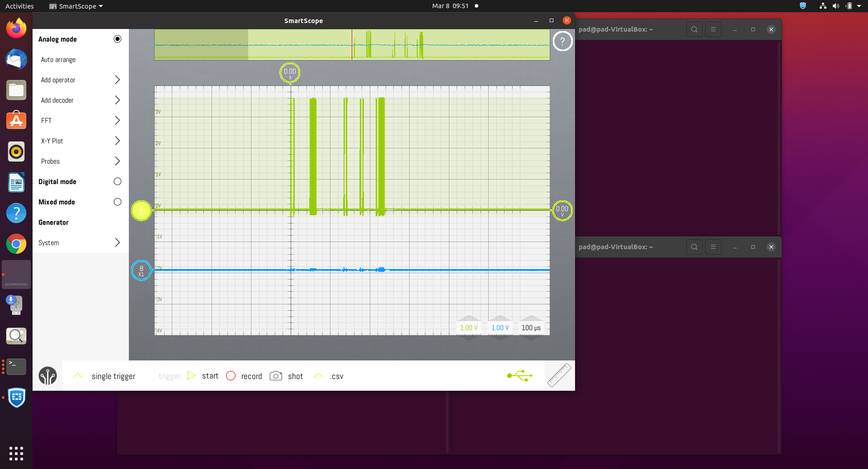Select channel A offset handle labeled A X1

click(141, 211)
